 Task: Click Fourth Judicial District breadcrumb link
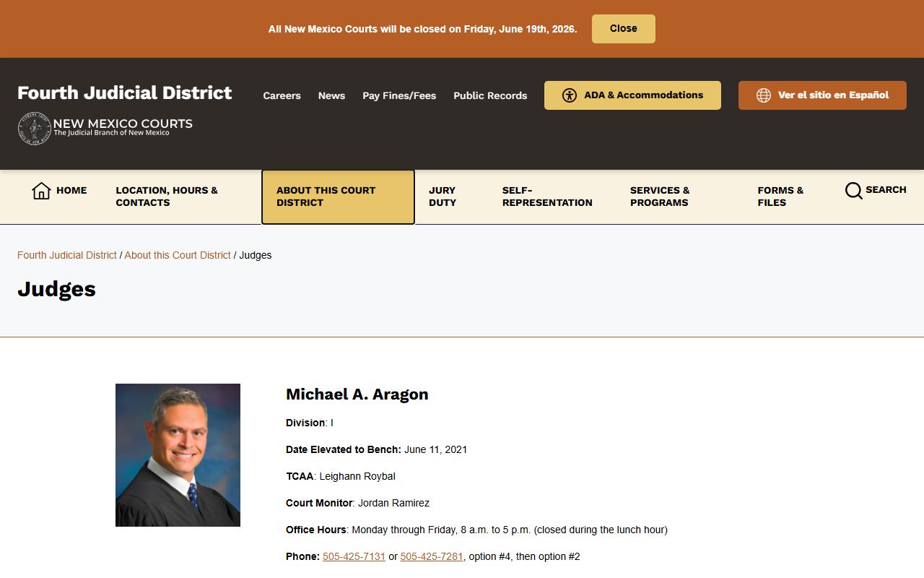[67, 255]
